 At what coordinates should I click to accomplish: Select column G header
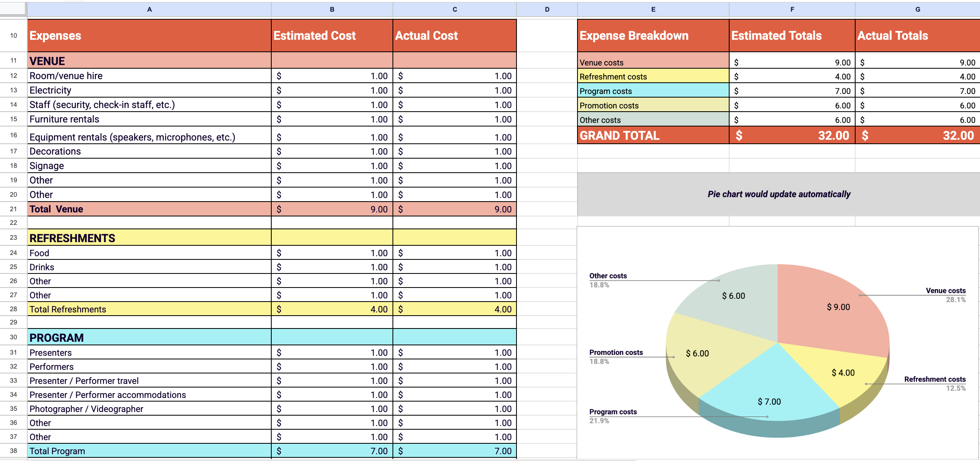(x=918, y=9)
